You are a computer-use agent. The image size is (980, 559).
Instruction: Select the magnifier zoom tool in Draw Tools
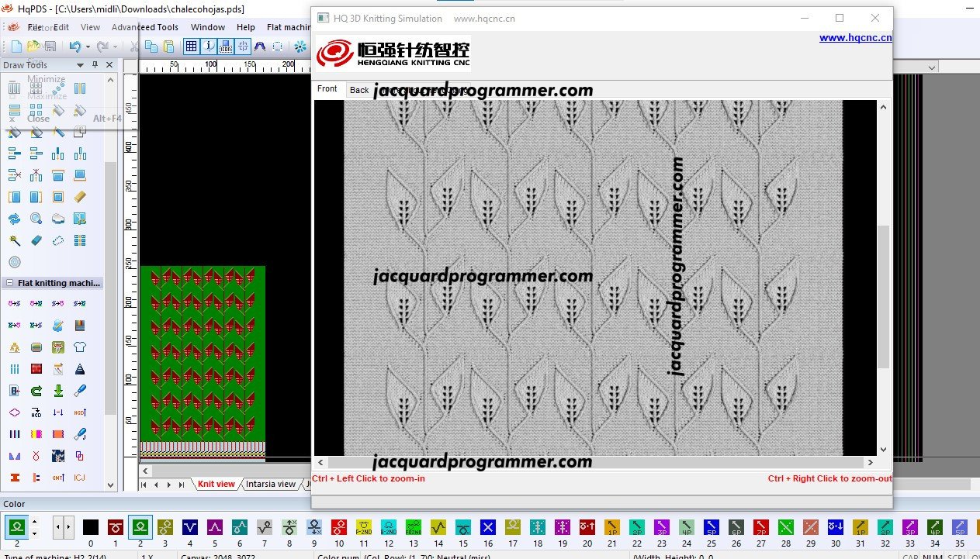[x=36, y=219]
